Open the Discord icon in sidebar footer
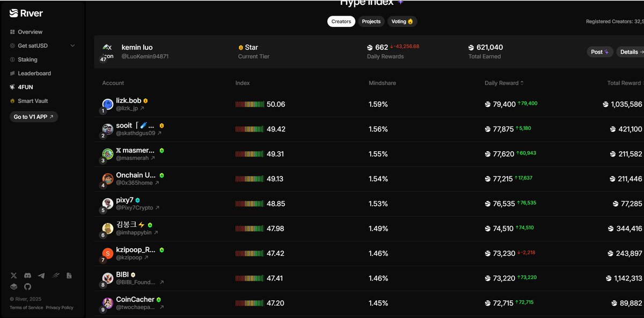The height and width of the screenshot is (318, 644). [28, 276]
